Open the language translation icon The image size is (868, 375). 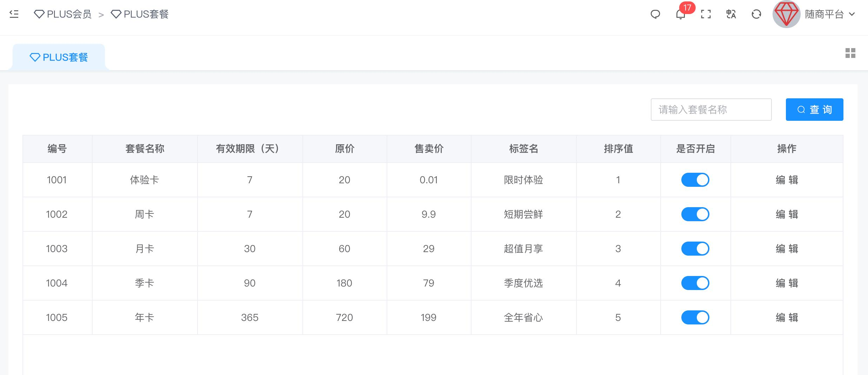point(731,14)
